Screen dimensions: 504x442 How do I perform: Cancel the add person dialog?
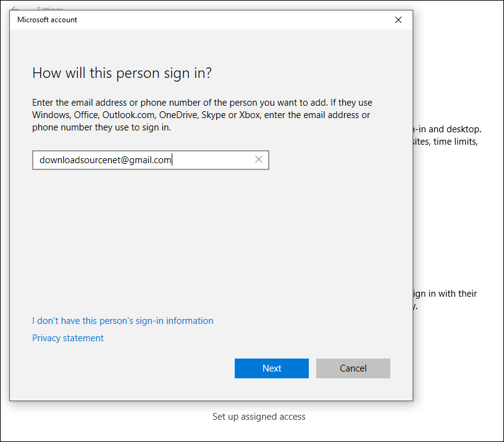[353, 368]
